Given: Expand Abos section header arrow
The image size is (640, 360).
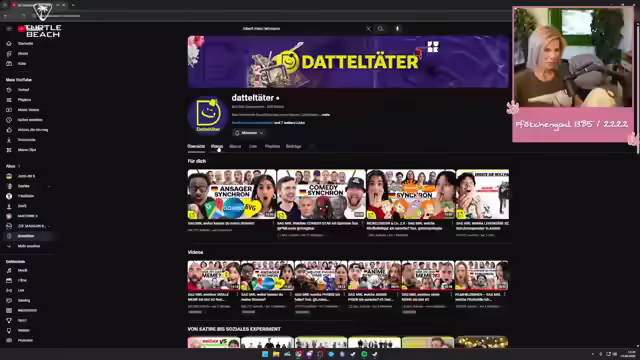Looking at the screenshot, I should tap(19, 166).
